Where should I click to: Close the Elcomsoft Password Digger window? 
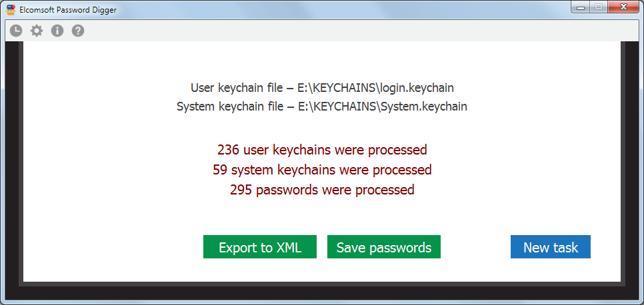623,7
